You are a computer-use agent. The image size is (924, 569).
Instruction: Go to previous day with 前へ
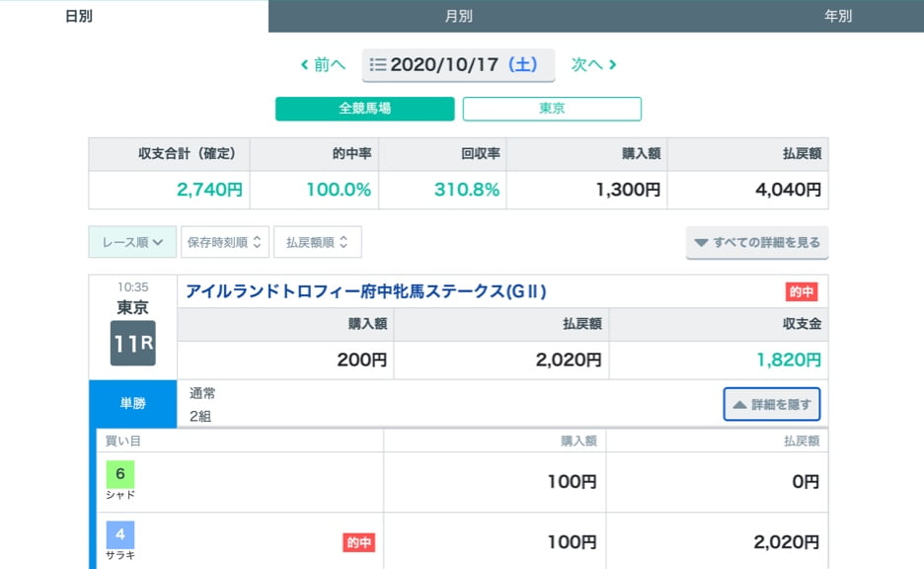(x=324, y=64)
